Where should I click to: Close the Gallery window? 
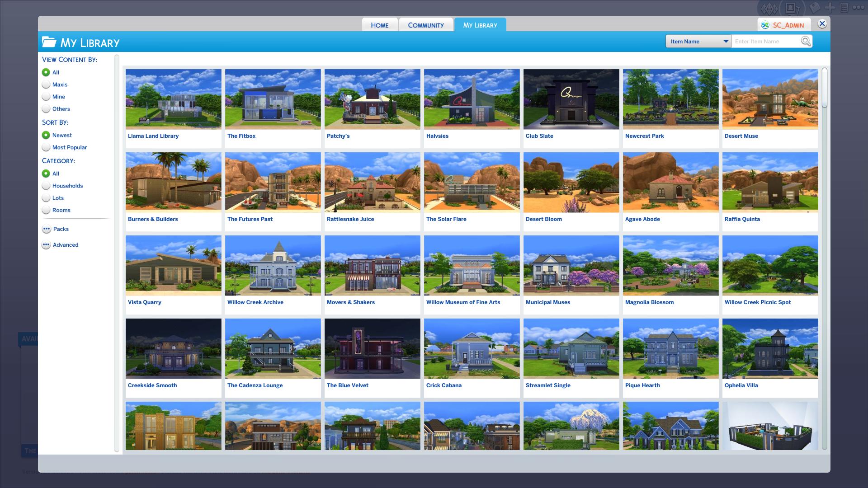(x=822, y=23)
